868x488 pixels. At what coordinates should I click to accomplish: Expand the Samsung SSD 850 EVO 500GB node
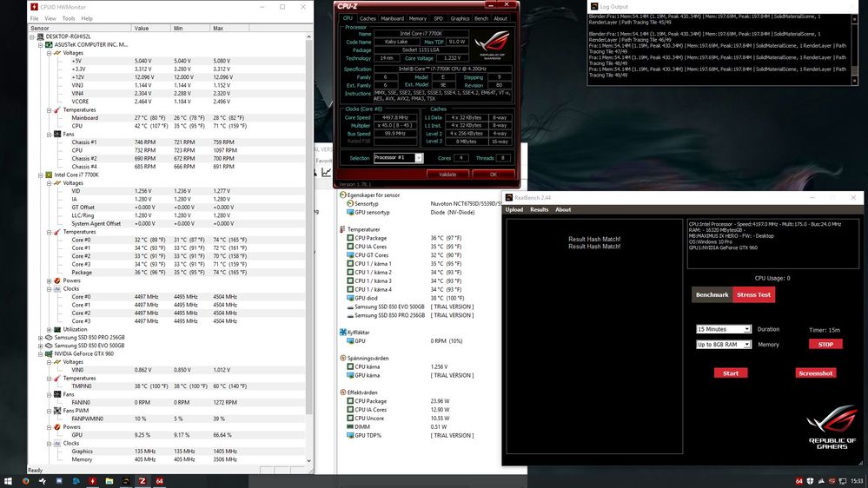(x=41, y=346)
